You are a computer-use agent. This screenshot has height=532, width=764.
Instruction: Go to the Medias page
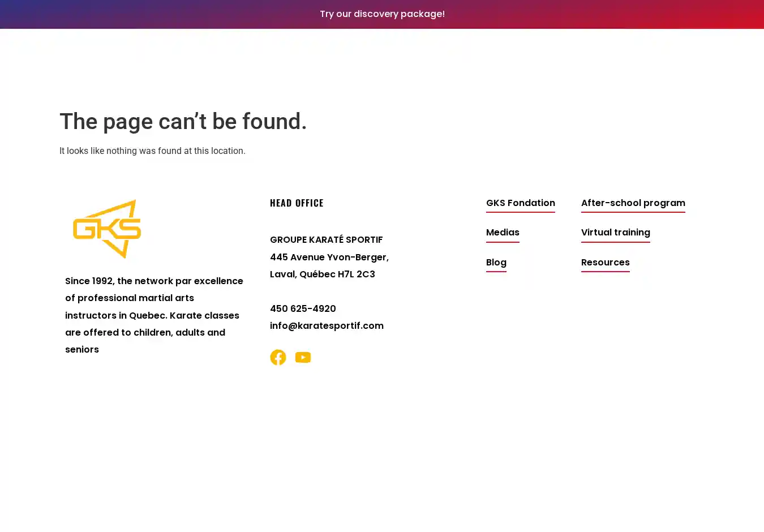(x=503, y=233)
